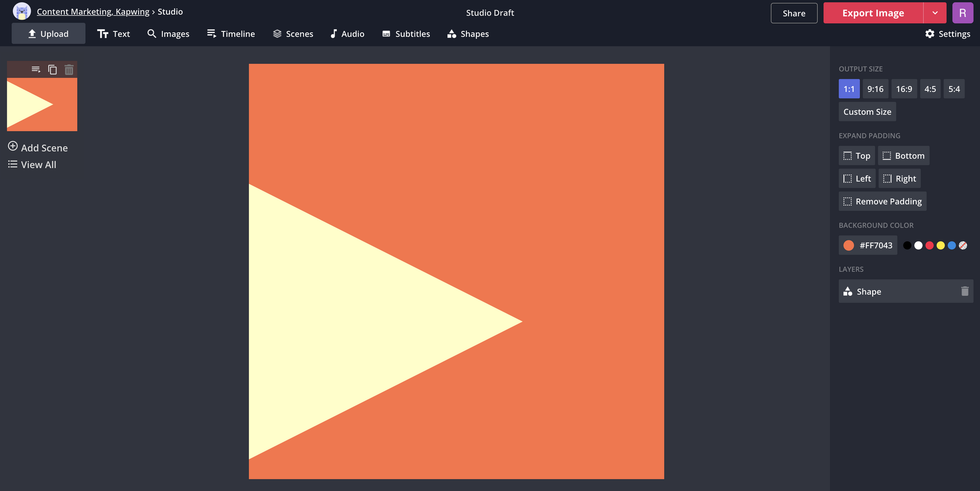Screen dimensions: 980x491
Task: Open the Timeline menu item
Action: click(231, 34)
